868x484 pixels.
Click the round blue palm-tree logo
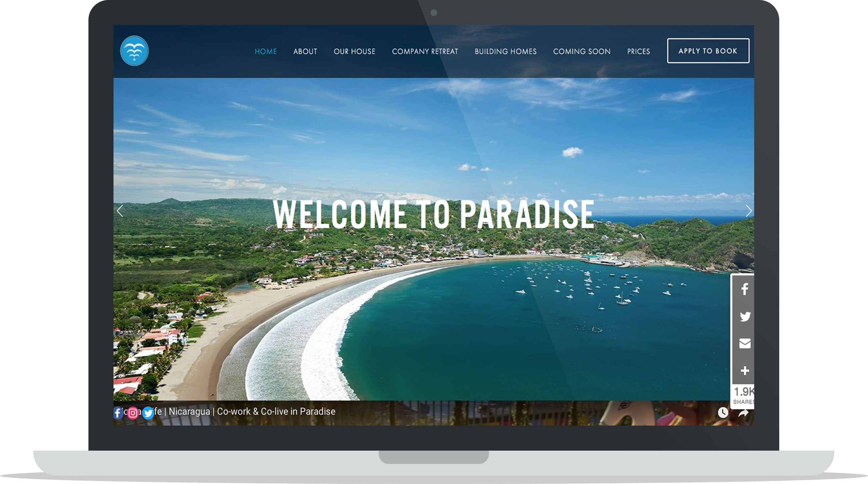(134, 51)
